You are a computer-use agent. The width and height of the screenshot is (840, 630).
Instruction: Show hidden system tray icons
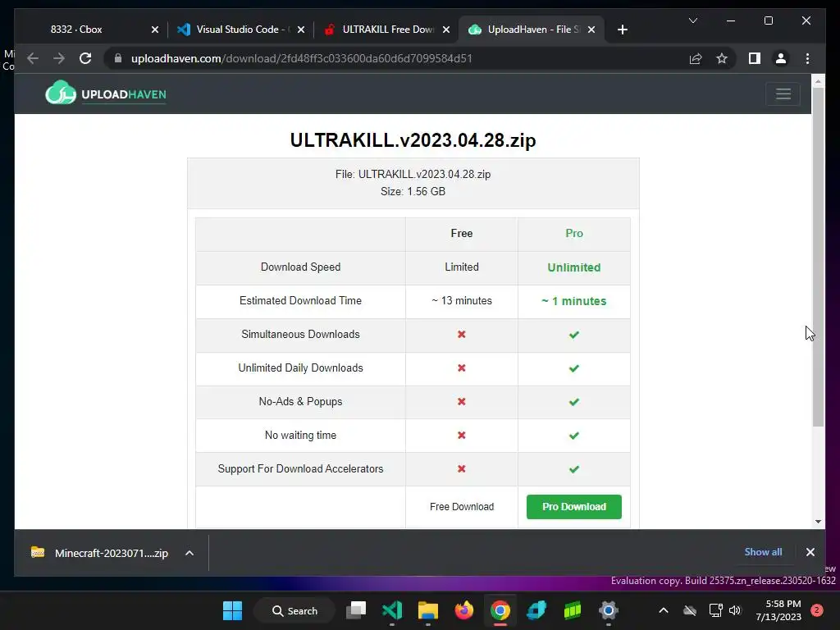point(663,610)
